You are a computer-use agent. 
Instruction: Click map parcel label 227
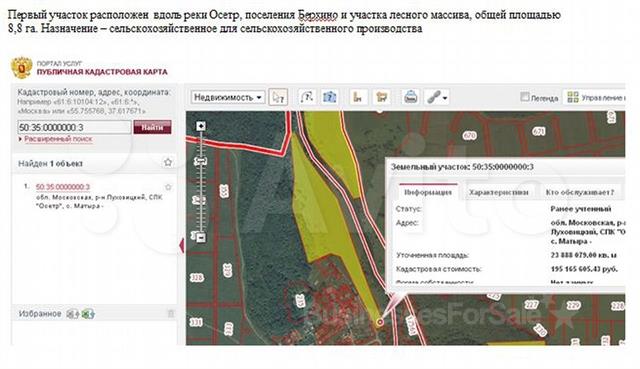531,305
